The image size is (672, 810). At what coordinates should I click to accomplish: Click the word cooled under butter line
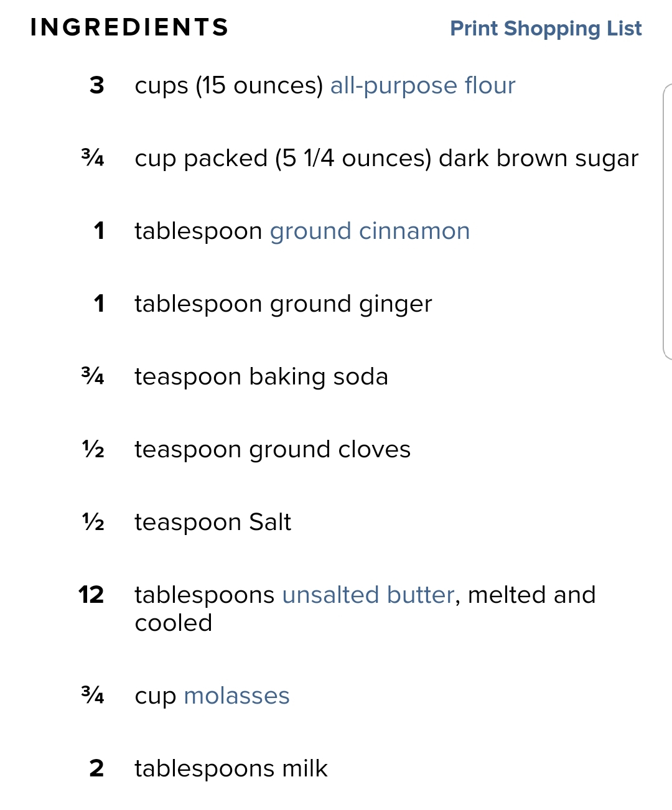tap(174, 623)
